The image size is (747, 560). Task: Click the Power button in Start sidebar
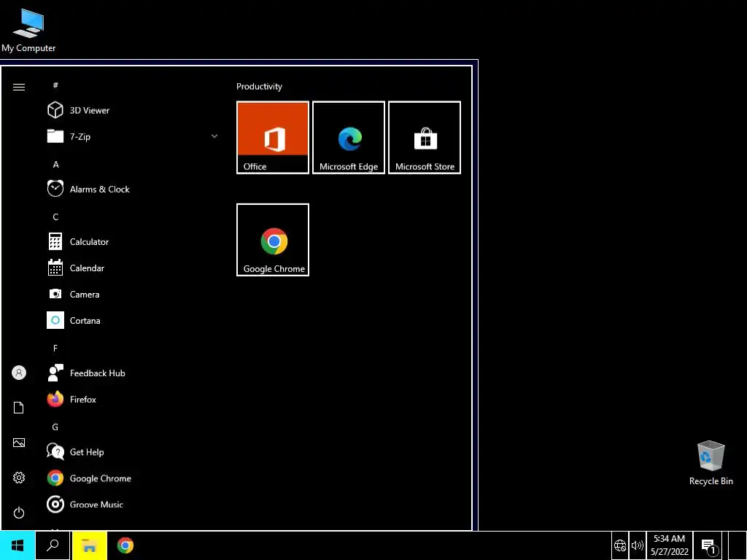tap(18, 513)
